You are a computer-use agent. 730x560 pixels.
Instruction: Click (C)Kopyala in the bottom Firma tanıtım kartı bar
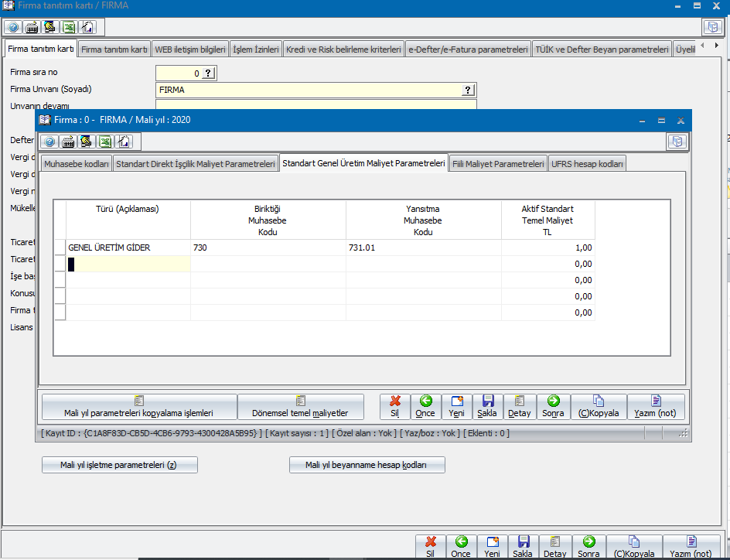pyautogui.click(x=635, y=547)
